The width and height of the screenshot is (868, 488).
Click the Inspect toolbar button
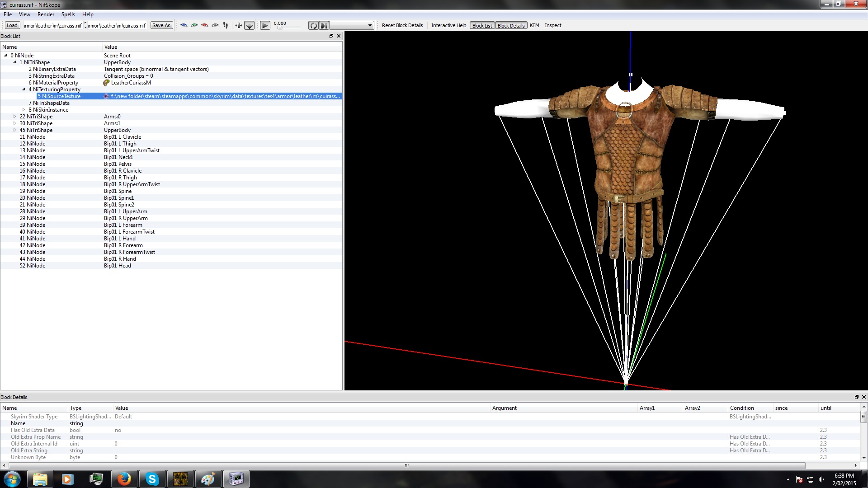click(x=553, y=26)
